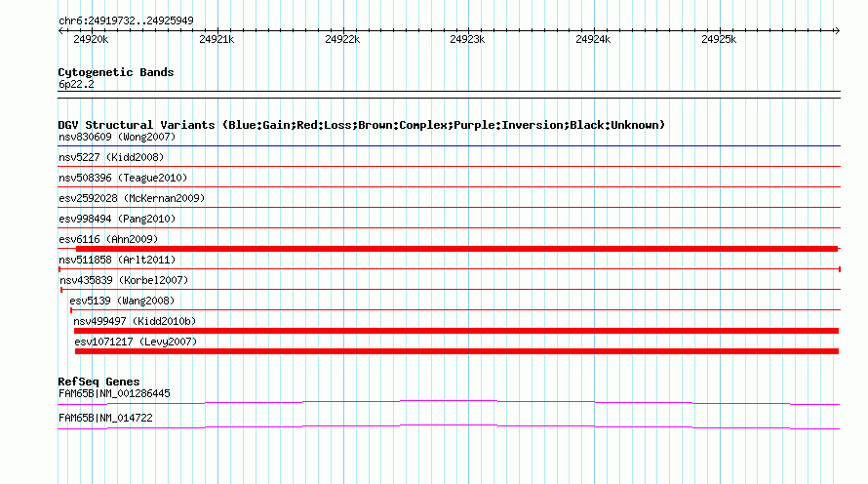
Task: Select the 24921k ruler tick label
Action: [217, 39]
